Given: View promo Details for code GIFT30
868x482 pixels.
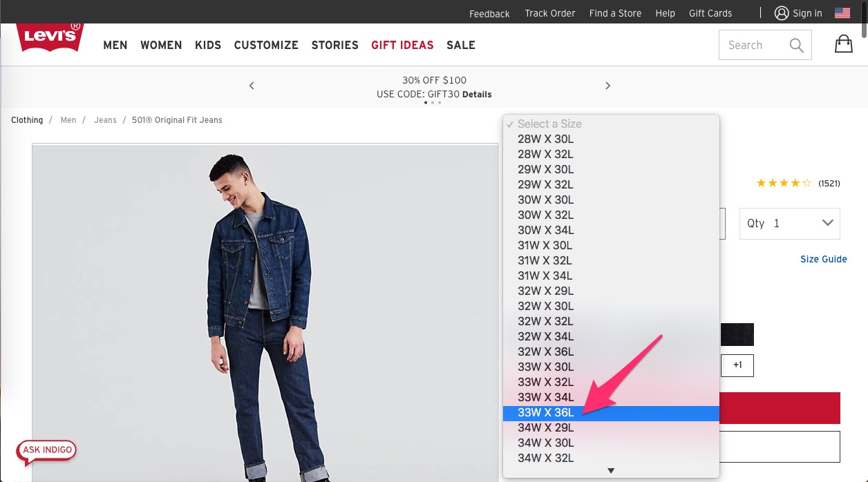Looking at the screenshot, I should (477, 94).
